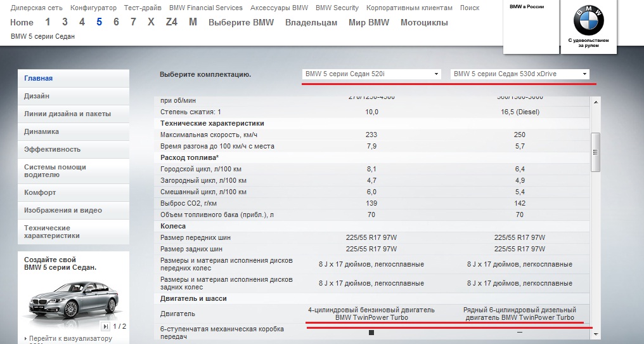Select the X series in model navigation
644x344 pixels.
(x=151, y=22)
